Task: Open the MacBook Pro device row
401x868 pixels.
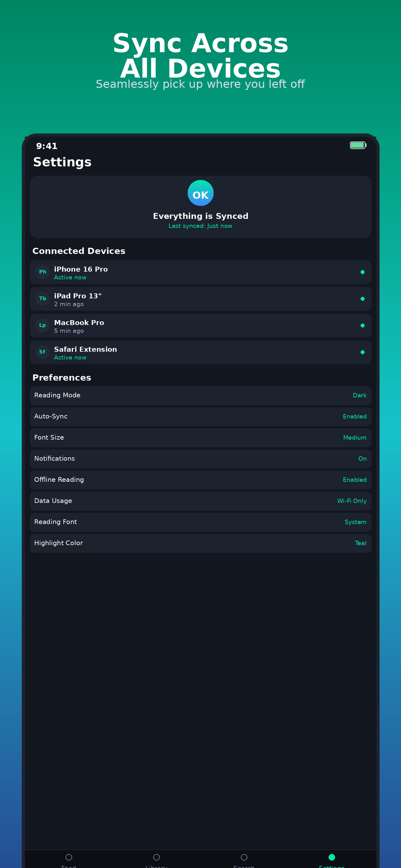Action: 200,326
